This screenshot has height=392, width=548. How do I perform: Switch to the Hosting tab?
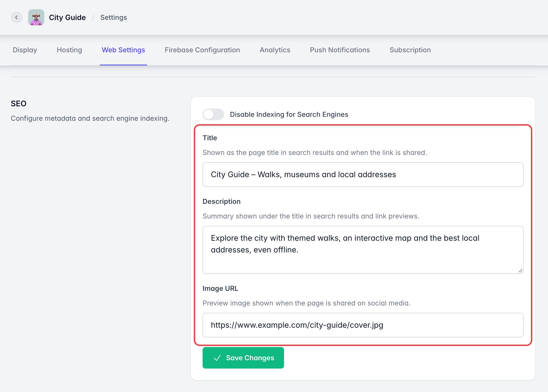coord(69,50)
